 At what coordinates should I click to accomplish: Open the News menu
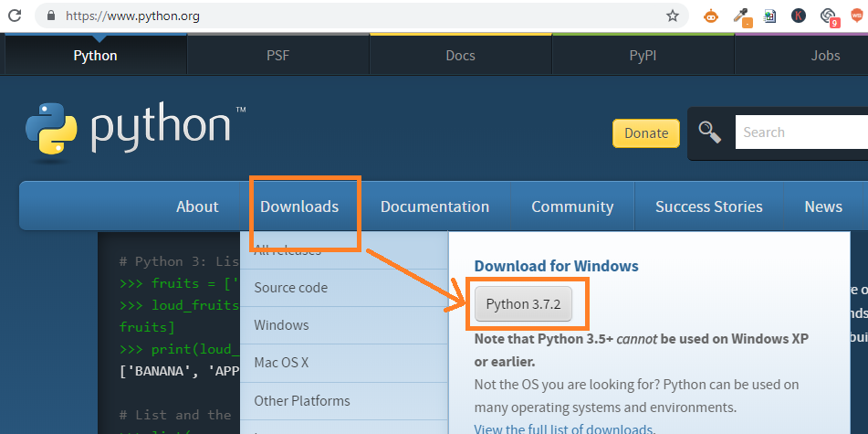pyautogui.click(x=823, y=206)
